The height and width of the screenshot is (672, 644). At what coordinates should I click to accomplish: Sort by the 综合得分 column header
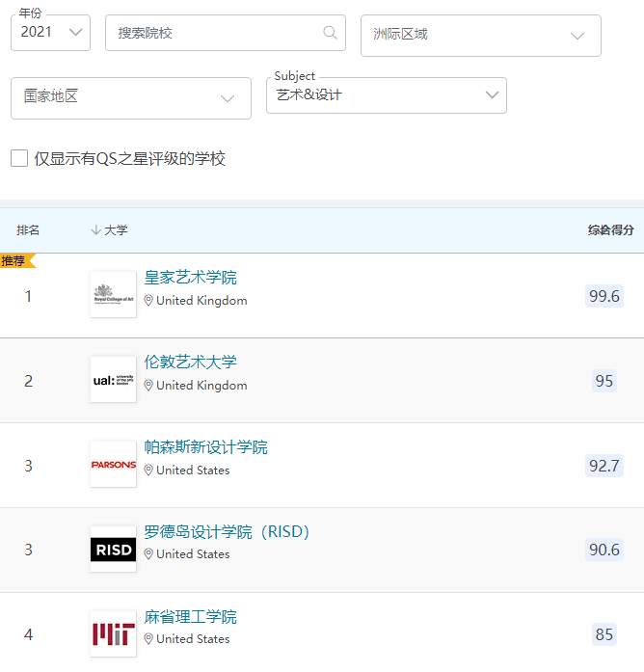(610, 230)
